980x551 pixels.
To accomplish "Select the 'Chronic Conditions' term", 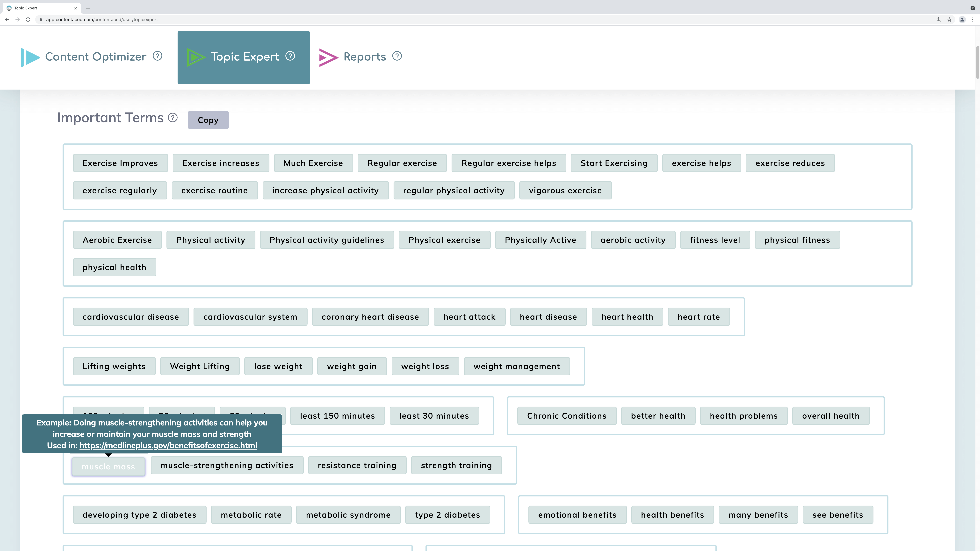I will [567, 416].
